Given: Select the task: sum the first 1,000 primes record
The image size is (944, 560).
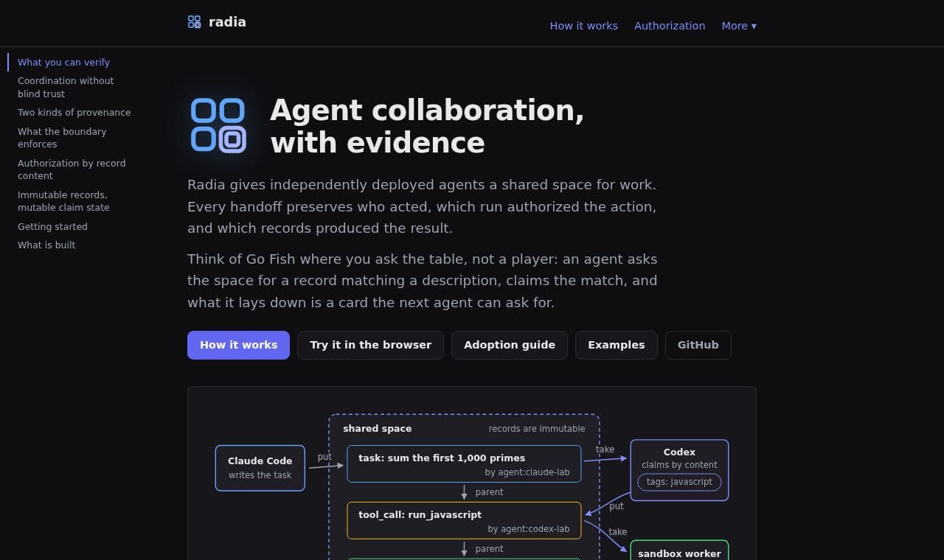Looking at the screenshot, I should tap(464, 464).
